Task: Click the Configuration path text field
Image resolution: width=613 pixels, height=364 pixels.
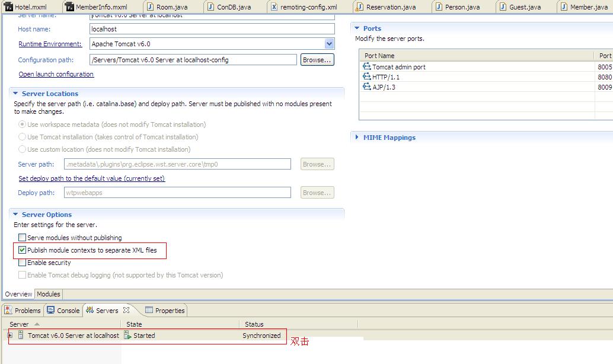Action: pos(193,60)
